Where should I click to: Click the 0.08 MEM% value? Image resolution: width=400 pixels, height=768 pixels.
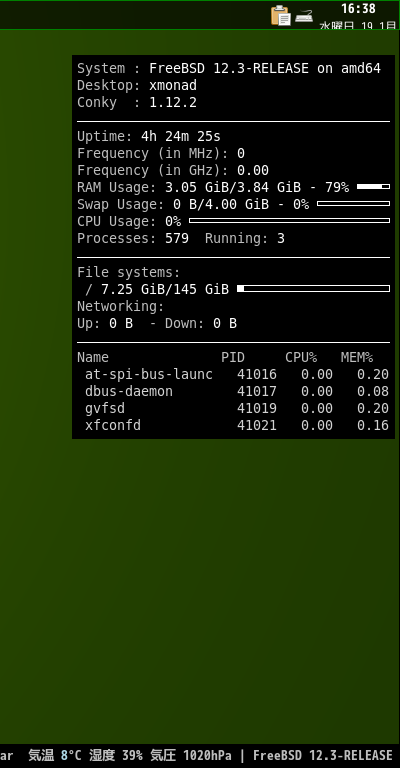coord(373,391)
